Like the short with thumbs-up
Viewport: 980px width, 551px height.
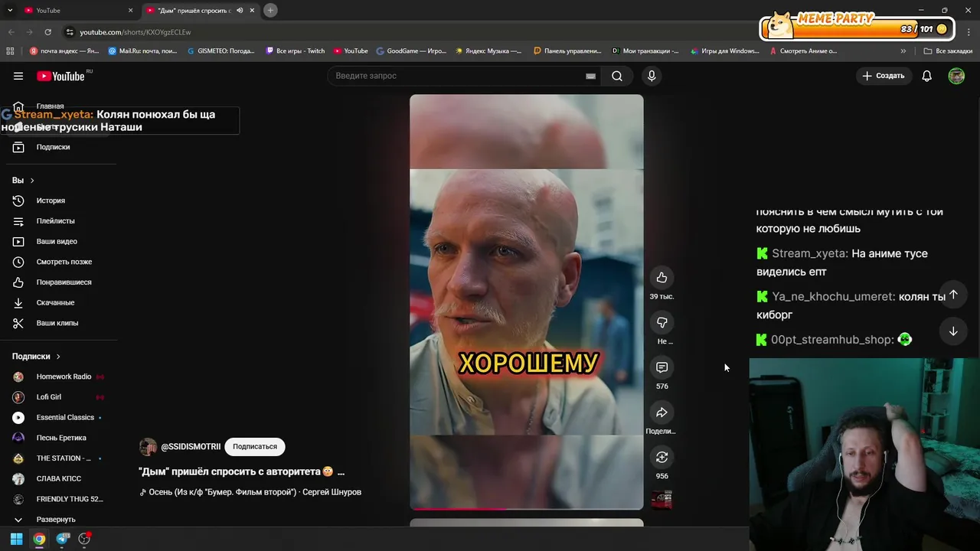pyautogui.click(x=662, y=278)
